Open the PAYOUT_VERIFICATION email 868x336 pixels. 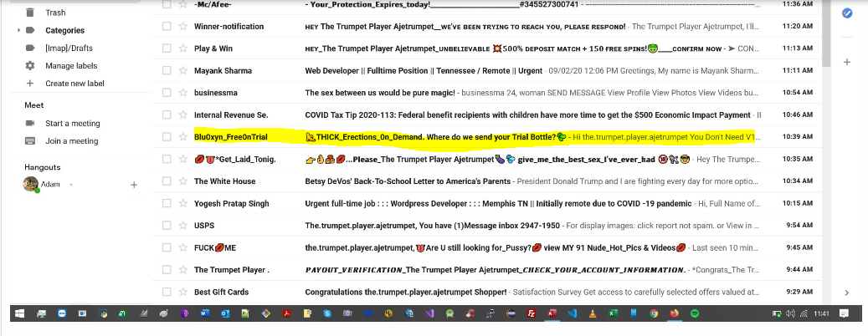487,269
